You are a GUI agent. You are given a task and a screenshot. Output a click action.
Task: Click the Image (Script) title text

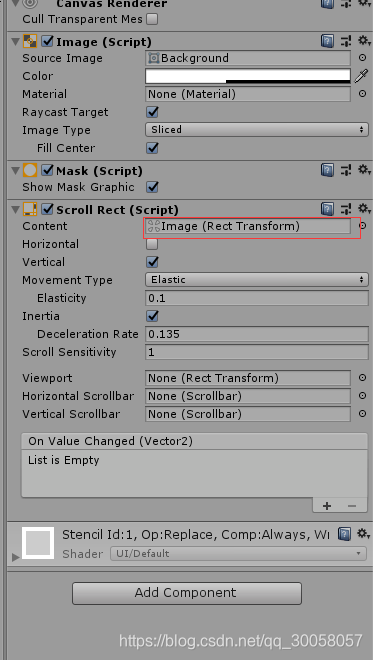[x=104, y=42]
